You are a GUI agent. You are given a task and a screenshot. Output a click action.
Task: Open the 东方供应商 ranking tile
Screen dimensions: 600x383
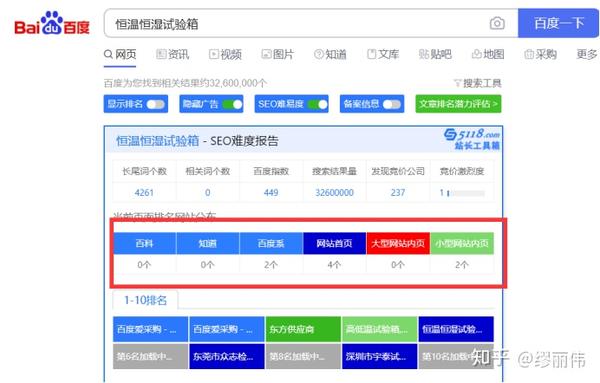pyautogui.click(x=303, y=329)
